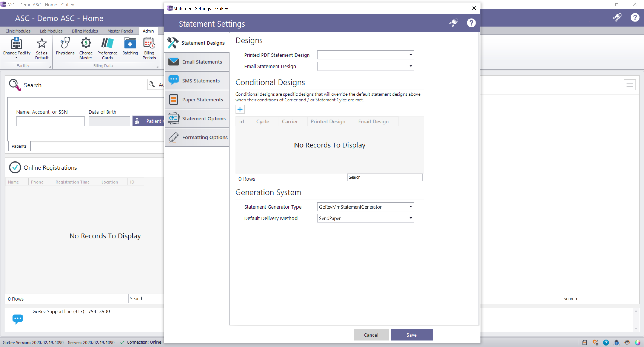Select the Patients tab under search
This screenshot has height=347, width=644.
coord(19,146)
